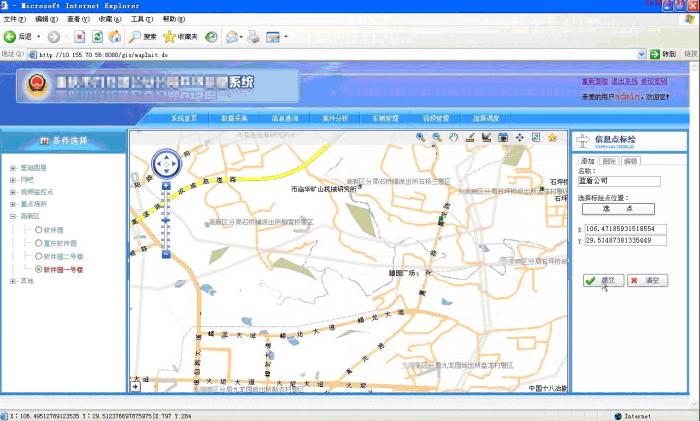Select the 软件园 radio button
This screenshot has height=421, width=700.
pos(39,229)
